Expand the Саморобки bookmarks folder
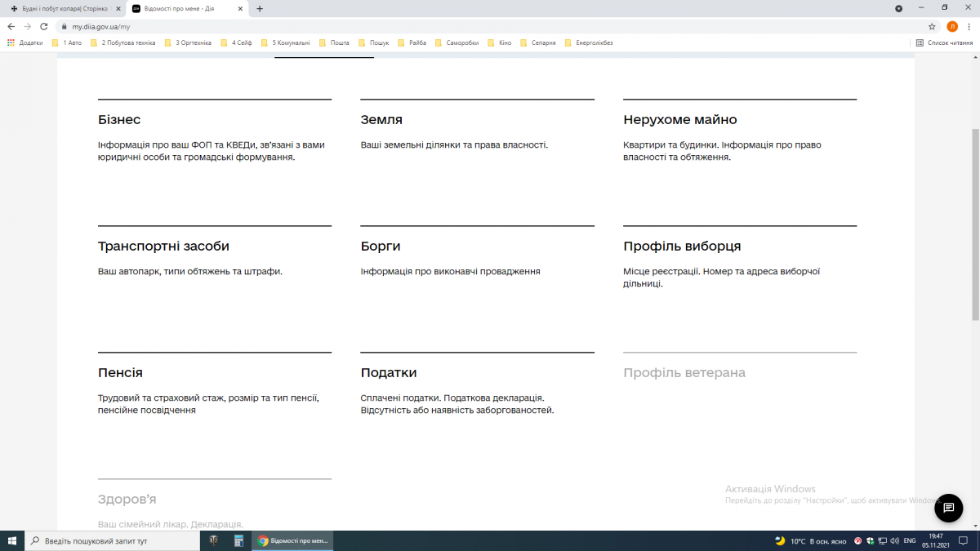The image size is (980, 551). [457, 42]
